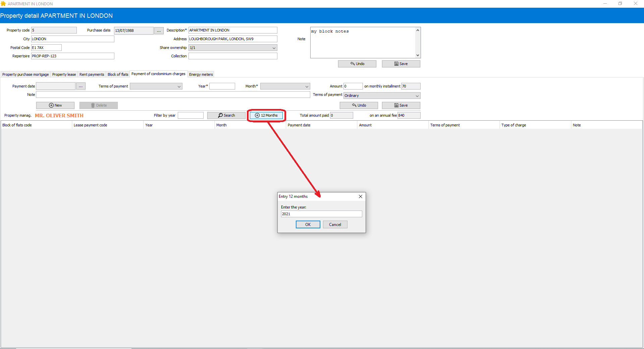Image resolution: width=644 pixels, height=349 pixels.
Task: Click Save in payment details section
Action: tap(401, 105)
